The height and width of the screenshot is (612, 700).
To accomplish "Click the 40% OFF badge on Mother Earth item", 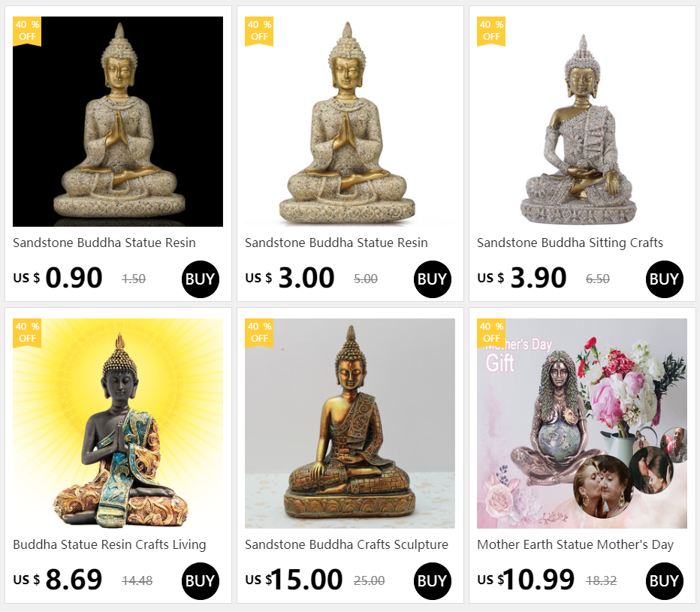I will tap(491, 333).
